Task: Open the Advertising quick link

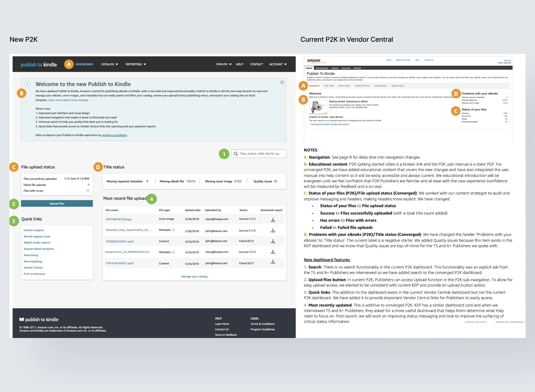Action: (x=31, y=255)
